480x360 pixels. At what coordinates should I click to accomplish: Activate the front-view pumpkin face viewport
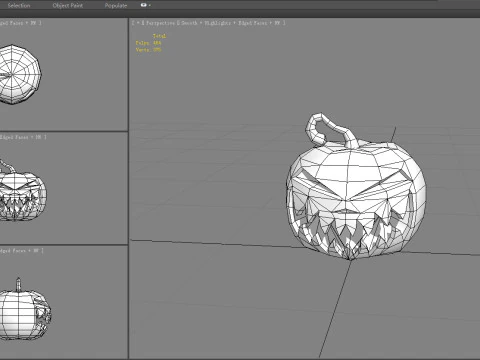coord(63,188)
